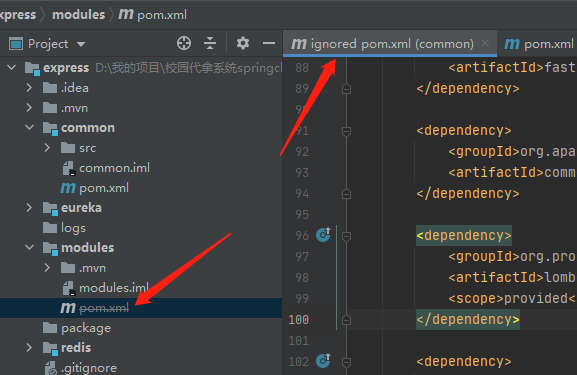Click the gutter dependency icon on line 102
This screenshot has height=375, width=577.
323,360
